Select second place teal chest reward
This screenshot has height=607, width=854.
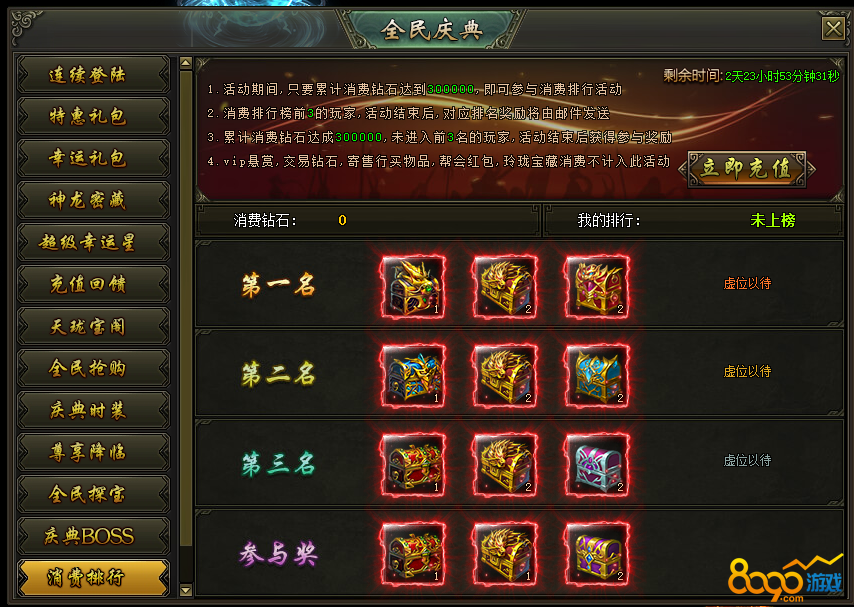click(597, 376)
